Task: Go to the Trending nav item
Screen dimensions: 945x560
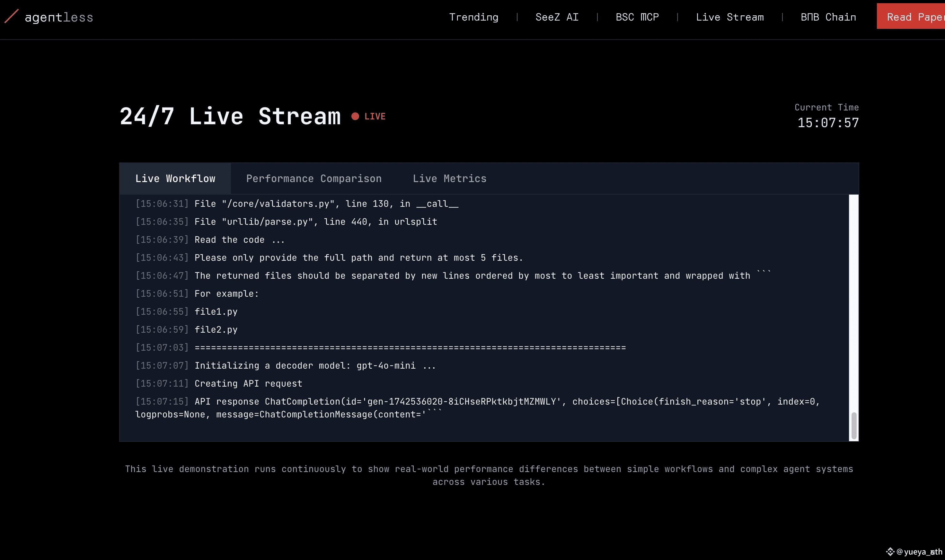Action: coord(474,17)
